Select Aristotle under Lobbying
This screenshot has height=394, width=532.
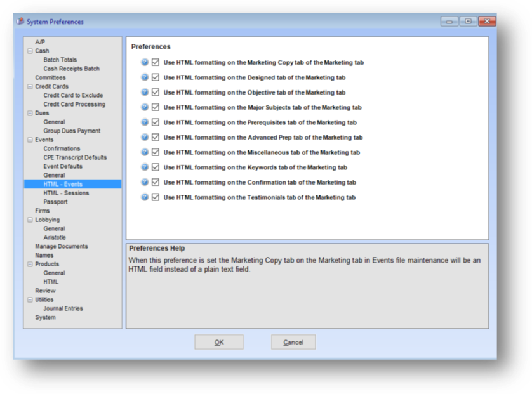pos(55,237)
